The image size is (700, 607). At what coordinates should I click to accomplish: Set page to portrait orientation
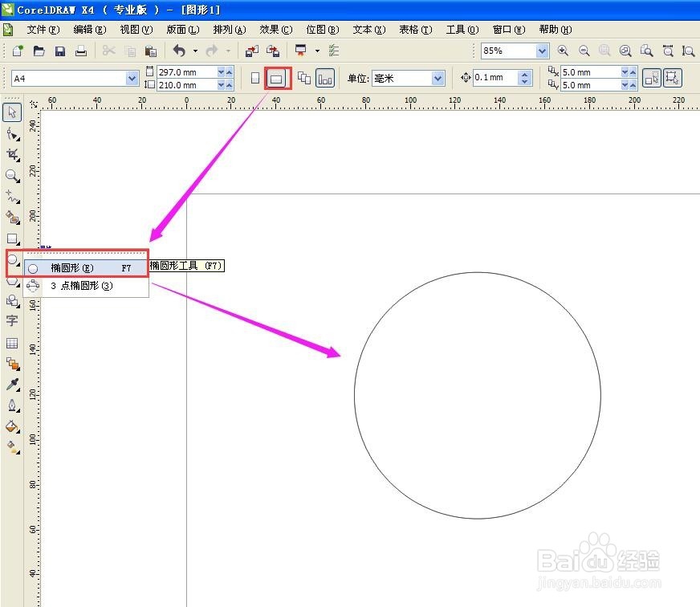[255, 78]
